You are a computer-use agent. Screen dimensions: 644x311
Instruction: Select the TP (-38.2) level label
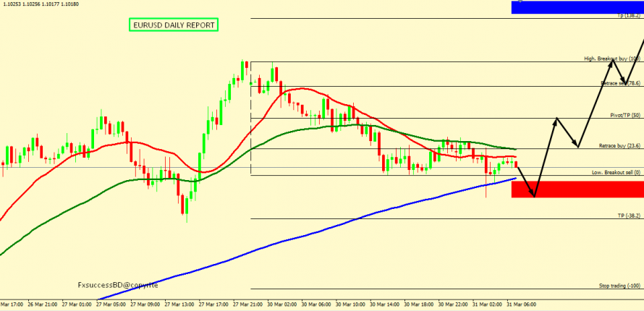coord(629,216)
